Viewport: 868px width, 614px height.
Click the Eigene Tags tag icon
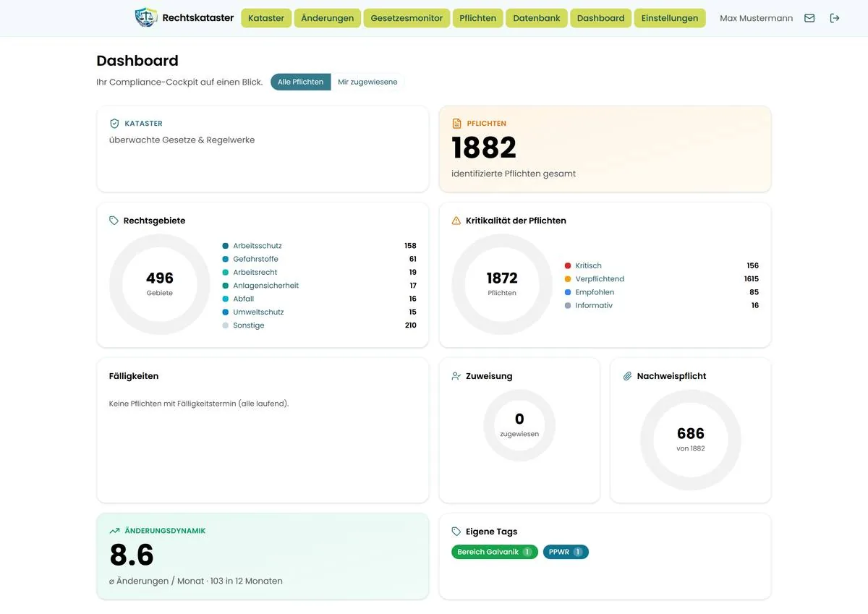point(456,532)
